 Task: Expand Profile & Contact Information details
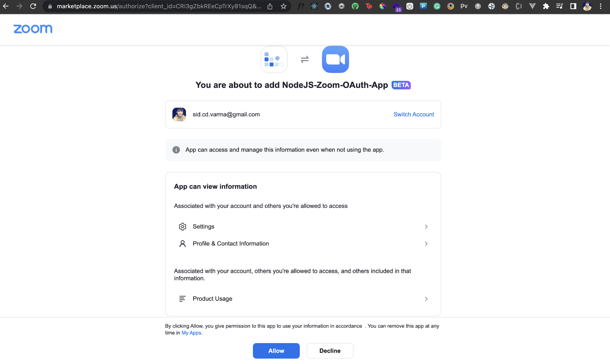point(426,244)
